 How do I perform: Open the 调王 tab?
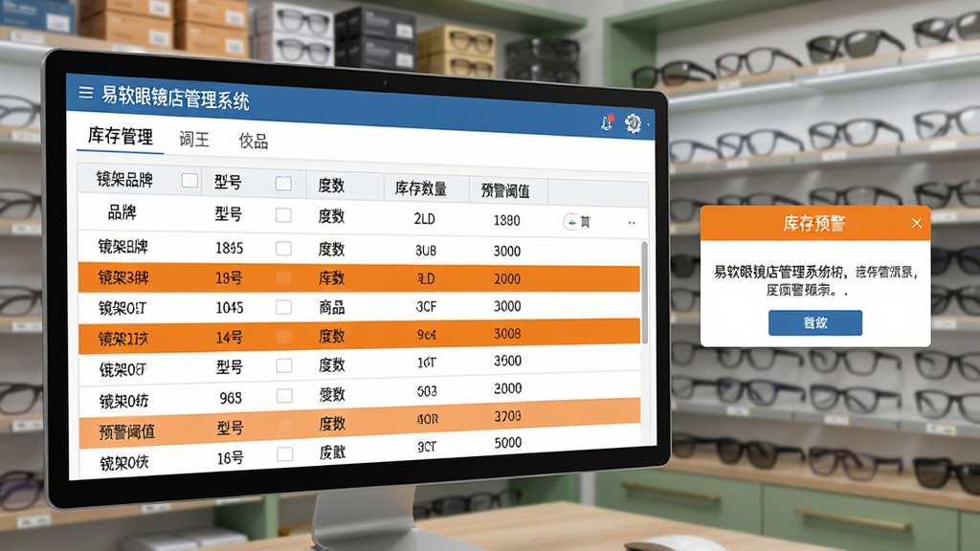[x=193, y=139]
